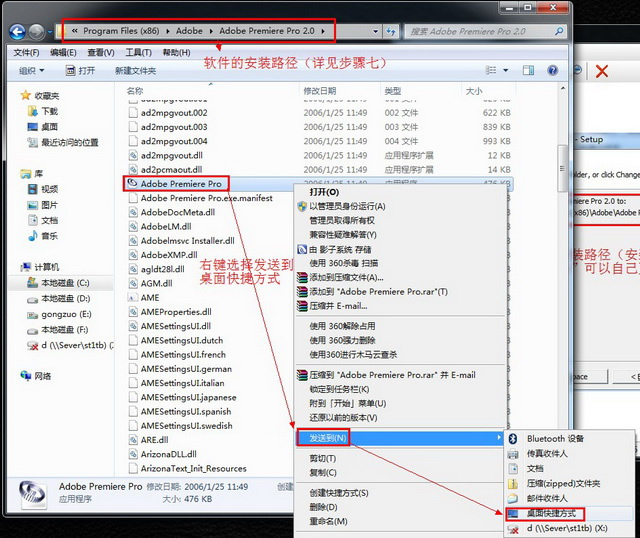
Task: Open the address bar history dropdown
Action: pyautogui.click(x=375, y=31)
